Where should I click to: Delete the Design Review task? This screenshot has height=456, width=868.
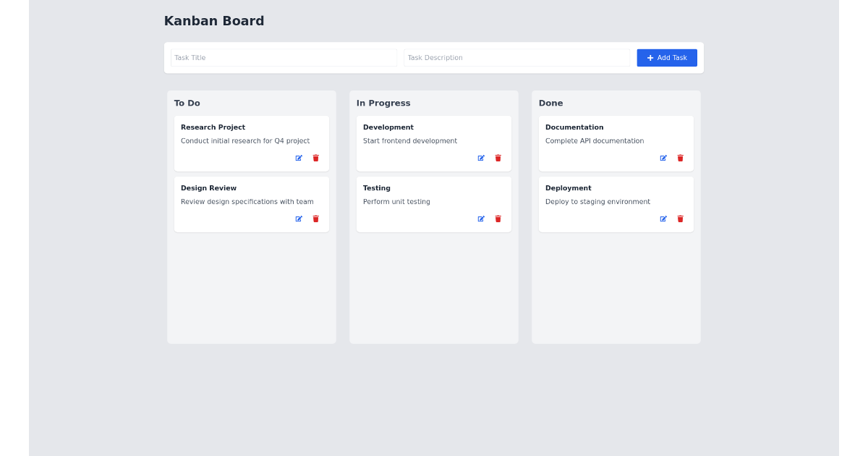point(316,219)
